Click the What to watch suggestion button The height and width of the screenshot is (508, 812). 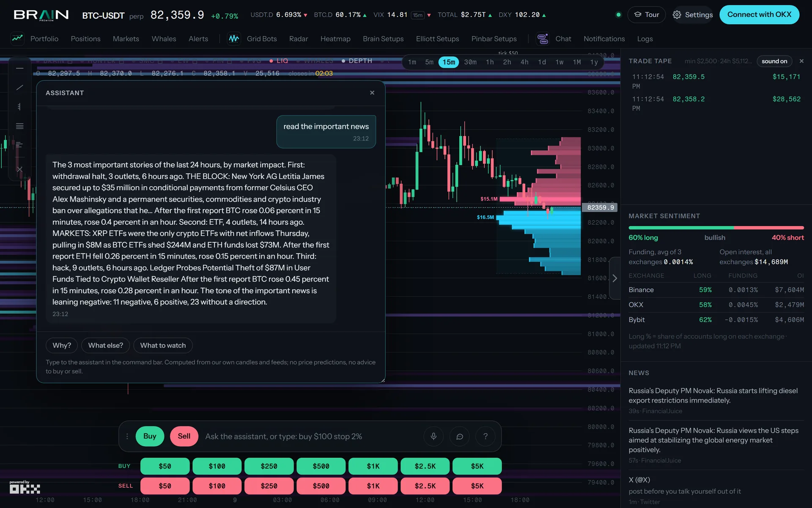[x=163, y=345]
